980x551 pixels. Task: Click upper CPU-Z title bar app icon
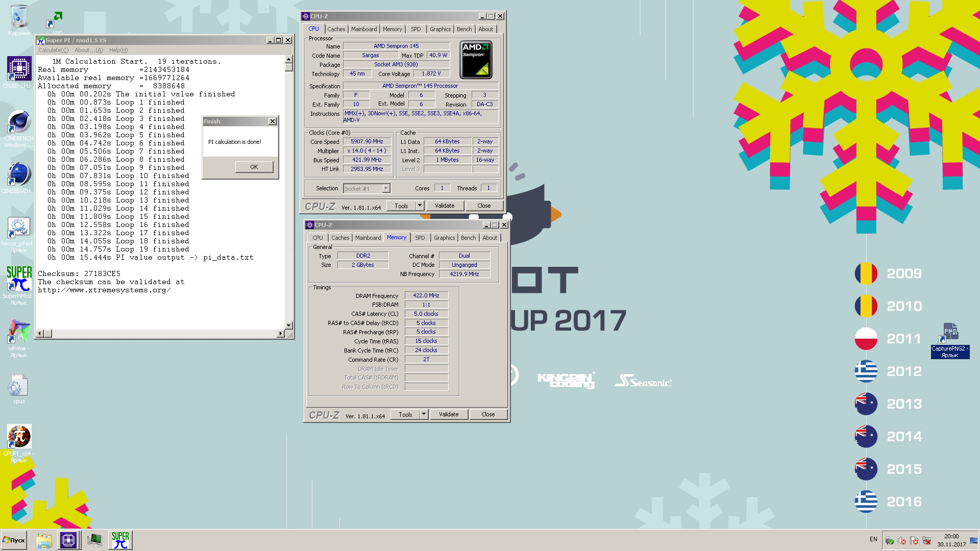pos(306,16)
